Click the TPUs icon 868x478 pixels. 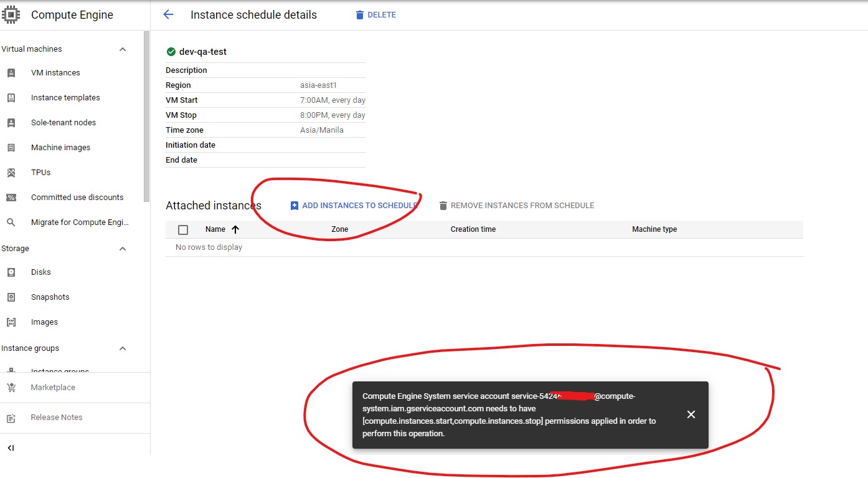tap(11, 172)
